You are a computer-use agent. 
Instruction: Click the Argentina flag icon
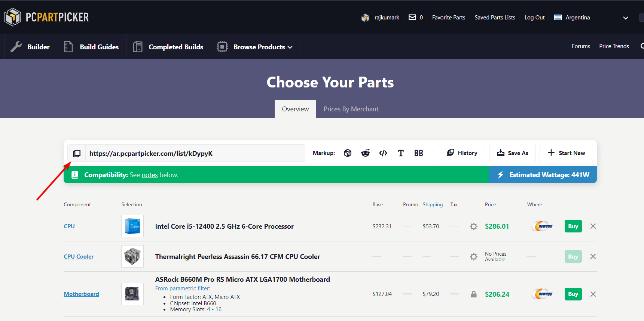point(558,17)
